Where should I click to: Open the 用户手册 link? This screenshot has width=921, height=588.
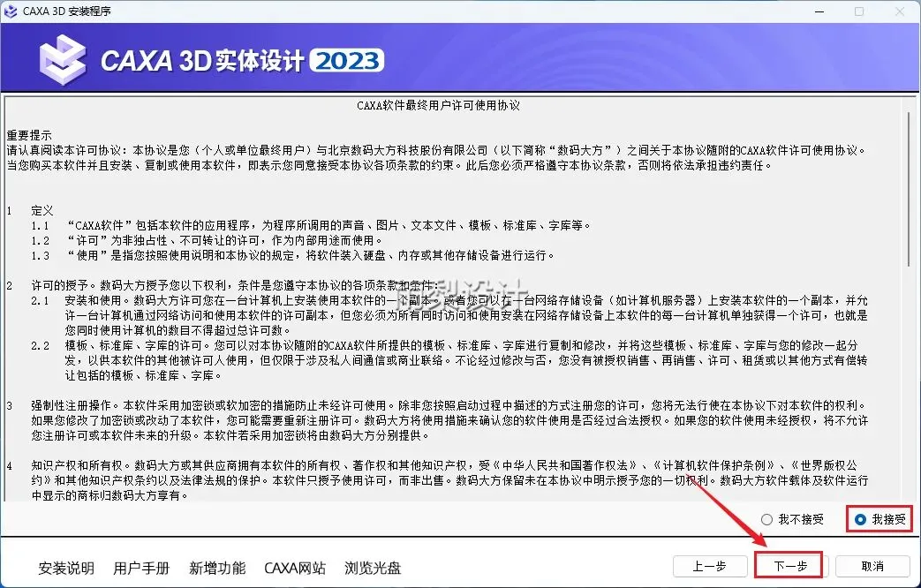pyautogui.click(x=141, y=568)
